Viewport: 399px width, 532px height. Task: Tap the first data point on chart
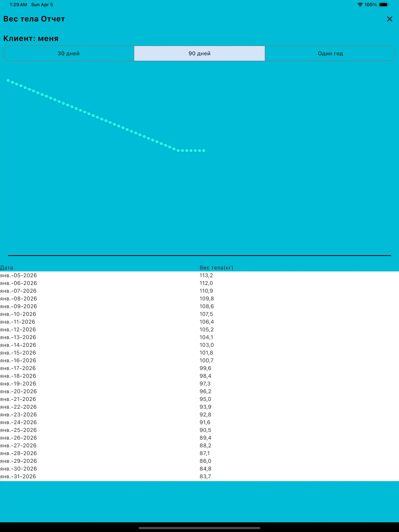(8, 81)
